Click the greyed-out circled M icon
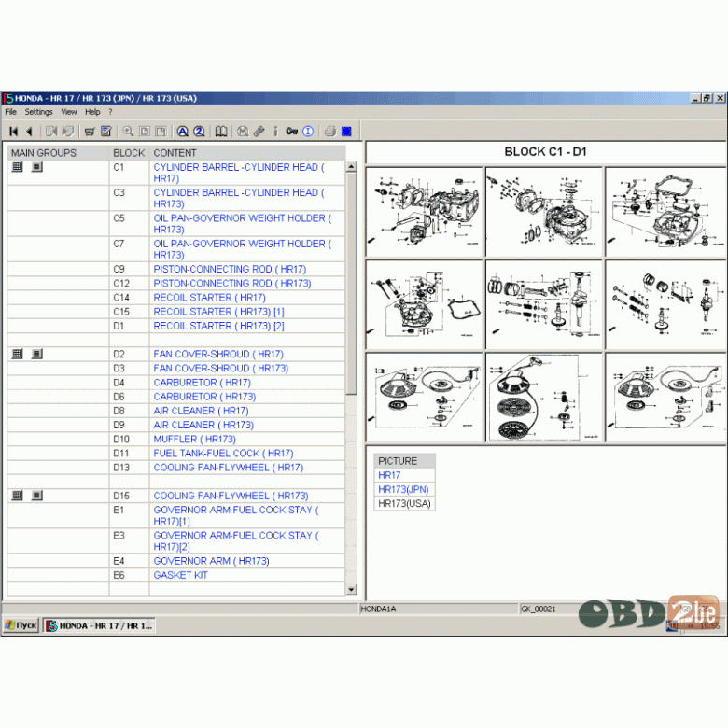Viewport: 728px width, 728px height. tap(243, 132)
